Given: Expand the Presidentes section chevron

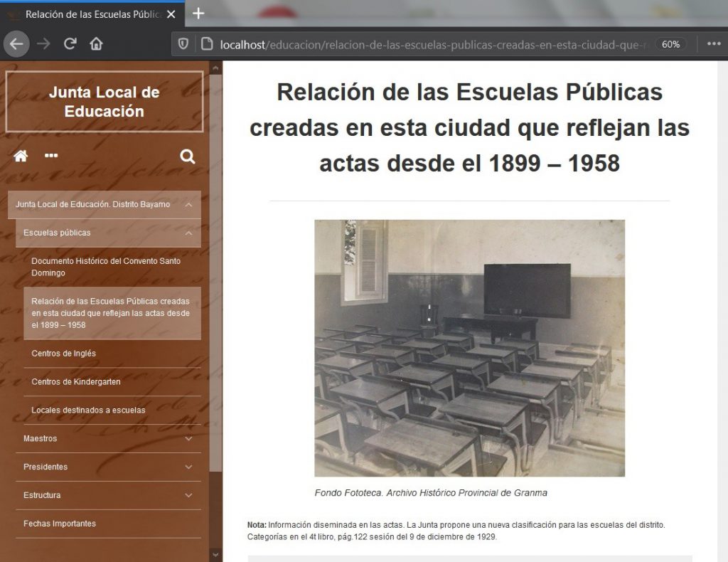Looking at the screenshot, I should 189,467.
